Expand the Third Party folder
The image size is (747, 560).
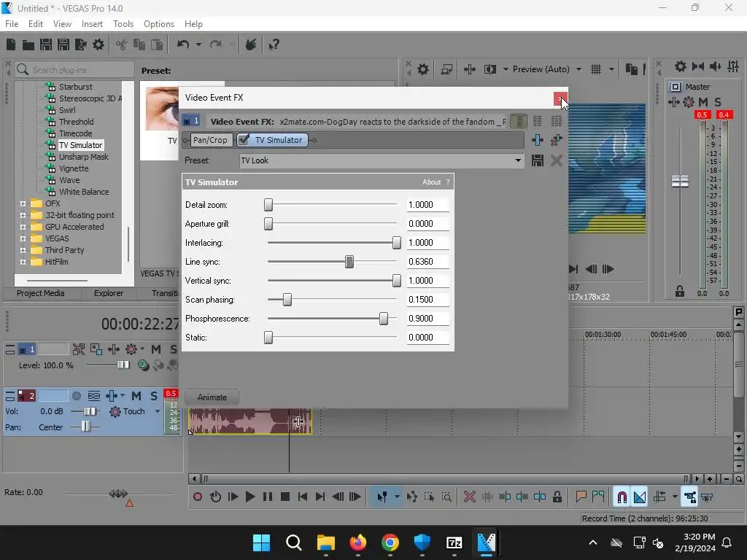[23, 250]
